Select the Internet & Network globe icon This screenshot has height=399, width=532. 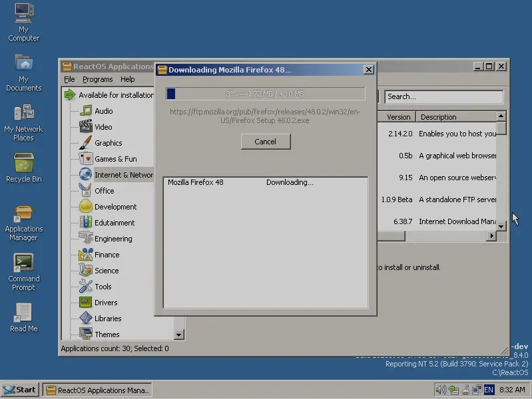pos(85,174)
